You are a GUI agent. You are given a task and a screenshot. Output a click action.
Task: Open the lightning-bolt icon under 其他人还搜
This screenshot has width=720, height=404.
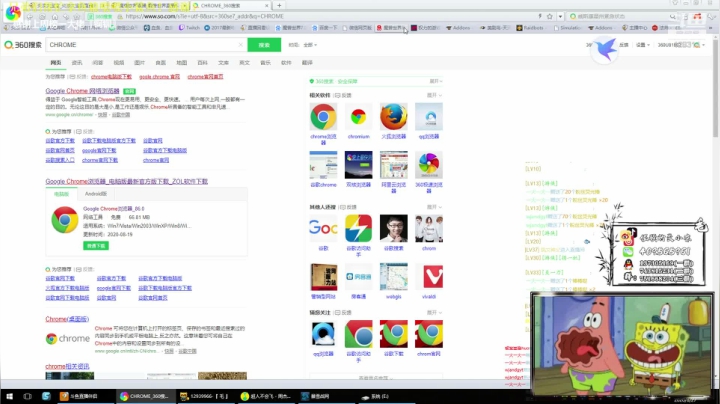click(x=358, y=228)
